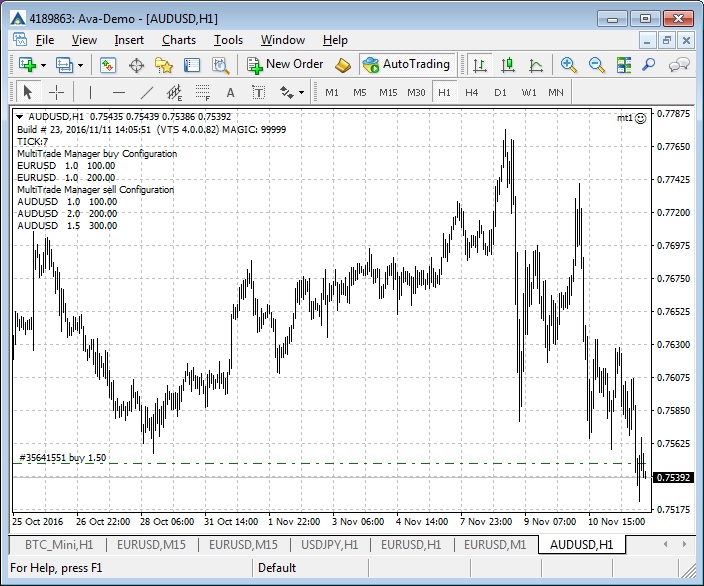Image resolution: width=704 pixels, height=586 pixels.
Task: Select the Trendline drawing tool
Action: [147, 93]
